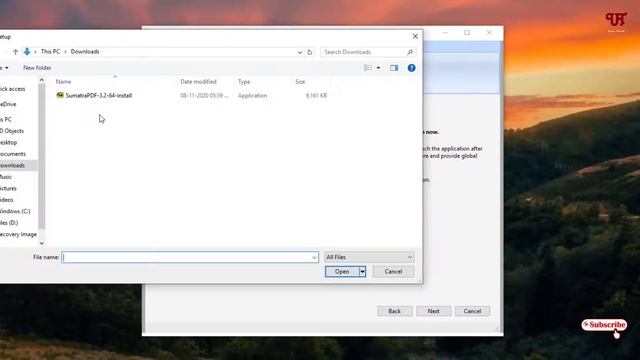
Task: Open Windows (C:) drive in sidebar
Action: (x=15, y=211)
